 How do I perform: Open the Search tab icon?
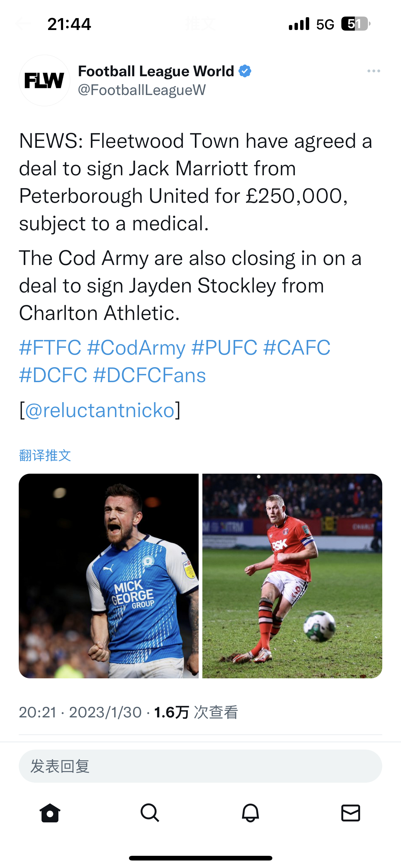coord(150,813)
